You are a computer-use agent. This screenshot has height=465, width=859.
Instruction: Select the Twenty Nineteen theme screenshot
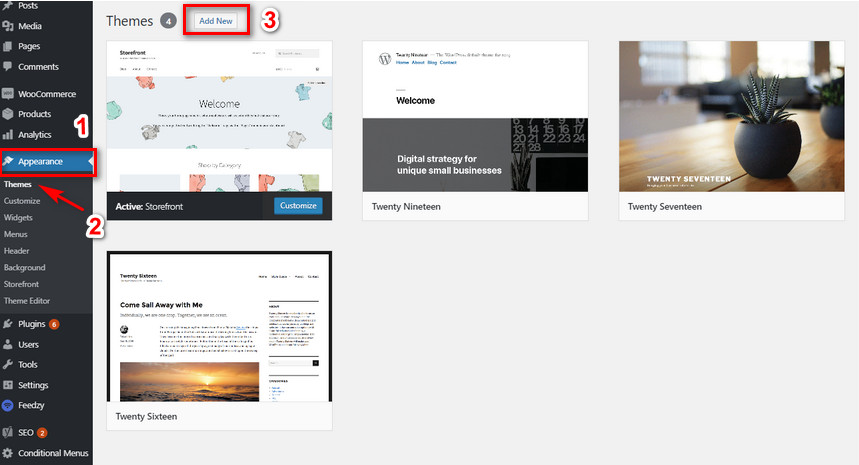pyautogui.click(x=475, y=116)
